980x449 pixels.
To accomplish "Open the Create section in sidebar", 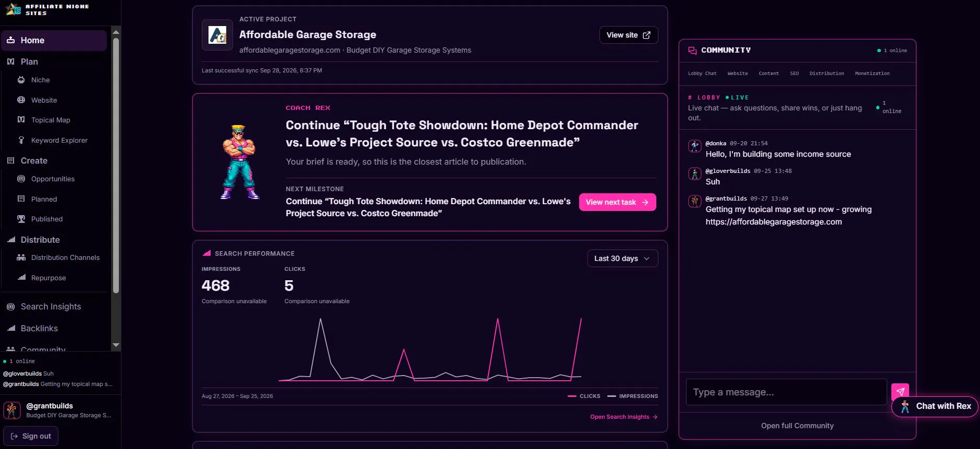I will (x=34, y=160).
